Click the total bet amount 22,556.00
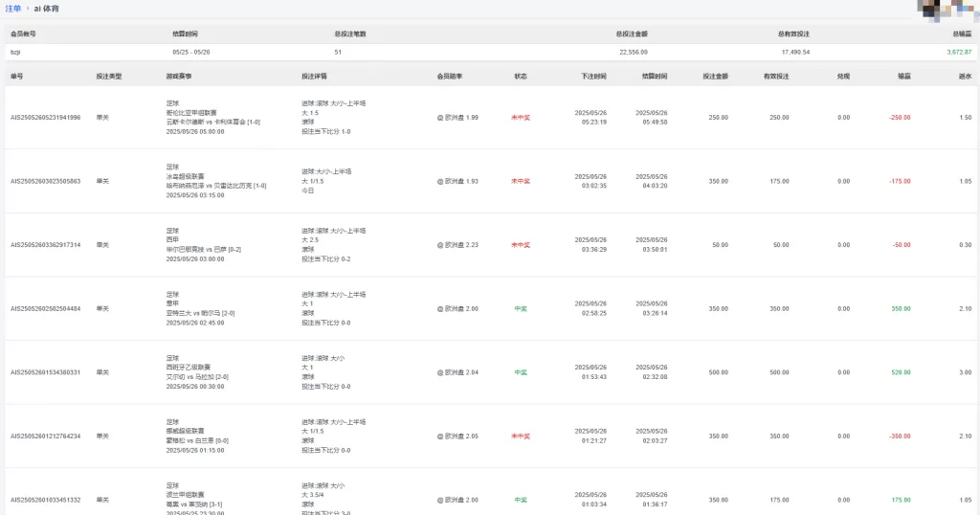The height and width of the screenshot is (515, 980). pyautogui.click(x=634, y=53)
